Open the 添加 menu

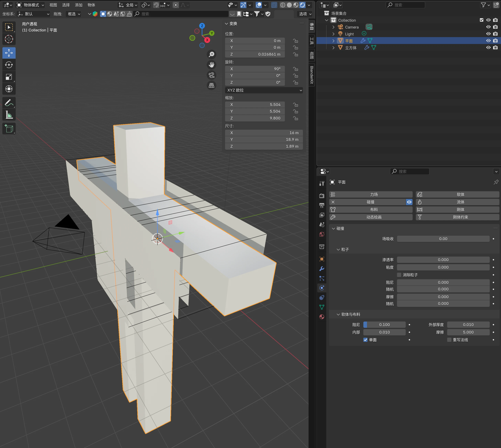click(x=79, y=5)
